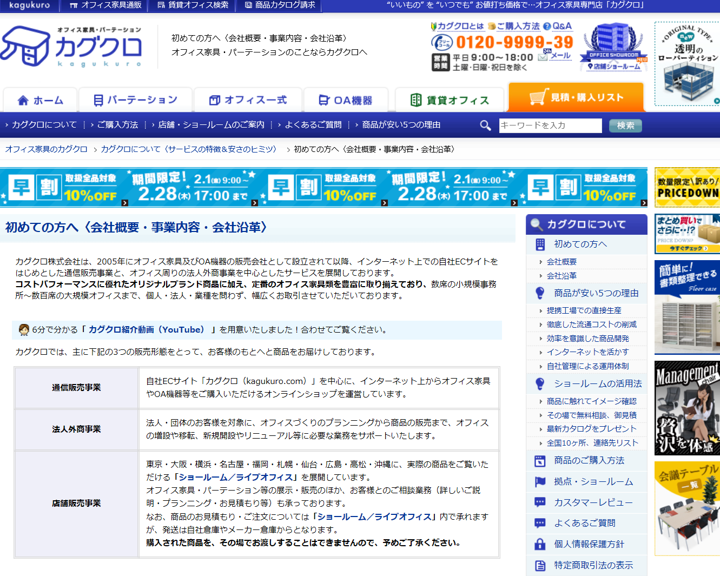Click the speech bubble icon beside よくあるご質問 sidebar
Image resolution: width=720 pixels, height=576 pixels.
(x=540, y=523)
